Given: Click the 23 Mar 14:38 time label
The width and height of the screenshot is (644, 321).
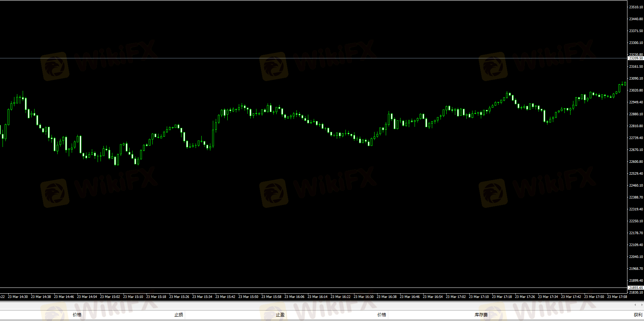Looking at the screenshot, I should pyautogui.click(x=41, y=297).
